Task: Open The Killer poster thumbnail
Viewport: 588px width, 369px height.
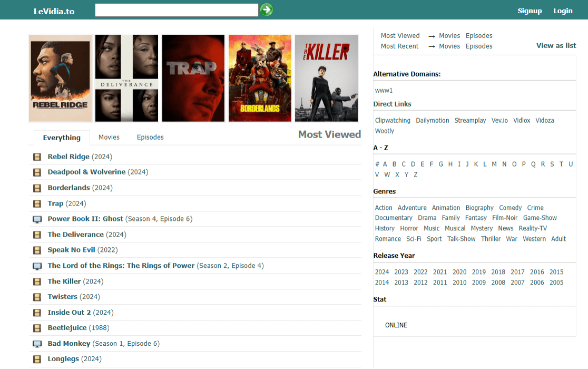Action: click(x=326, y=78)
